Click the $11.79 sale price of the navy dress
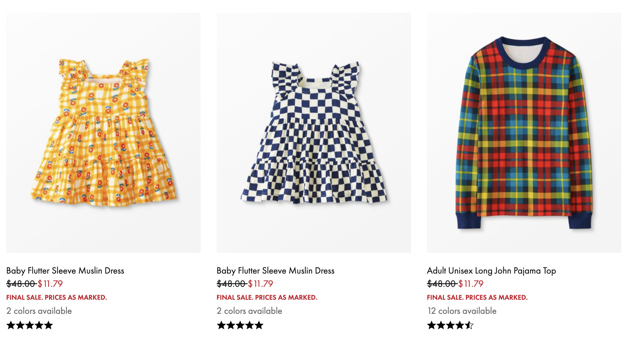 pos(260,284)
